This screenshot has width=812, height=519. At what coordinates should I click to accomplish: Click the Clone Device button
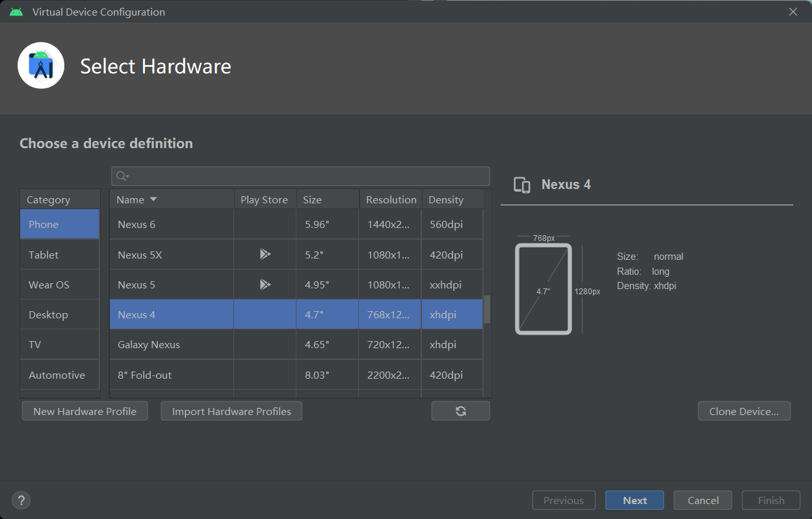[x=744, y=411]
